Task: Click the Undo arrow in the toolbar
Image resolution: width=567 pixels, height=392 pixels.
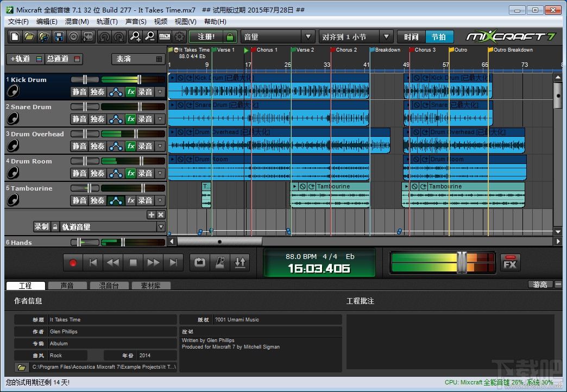Action: 104,37
